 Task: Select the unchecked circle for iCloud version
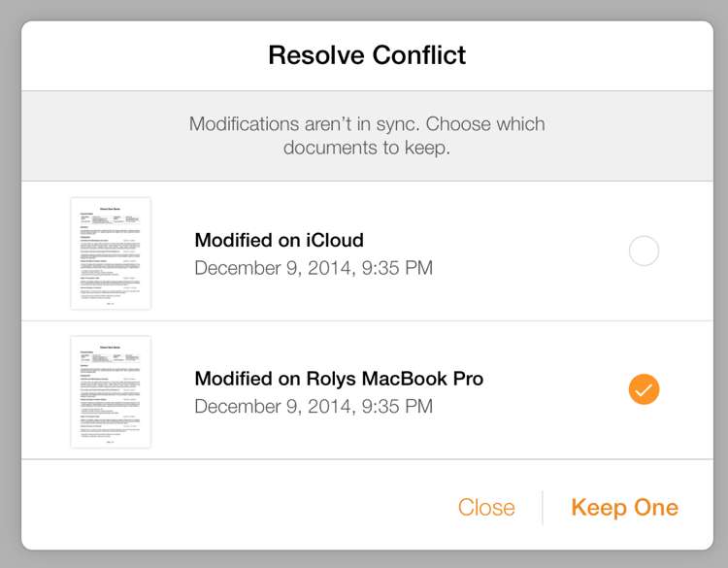(644, 251)
